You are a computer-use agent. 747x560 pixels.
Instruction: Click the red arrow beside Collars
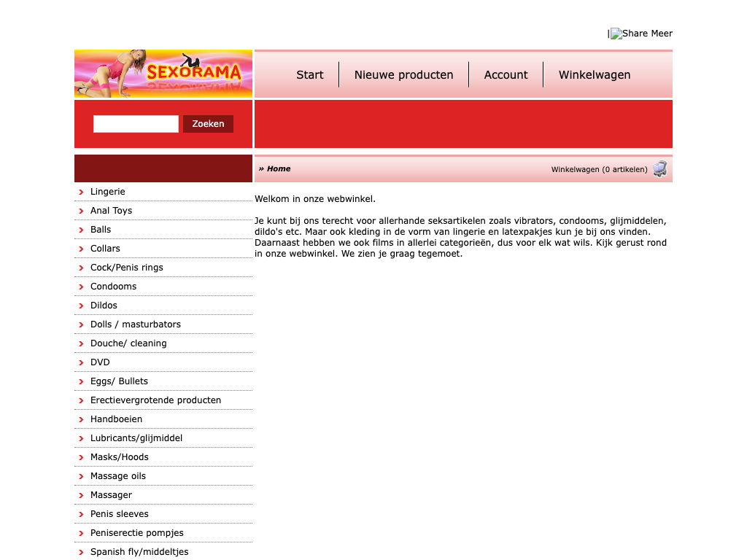pyautogui.click(x=81, y=249)
